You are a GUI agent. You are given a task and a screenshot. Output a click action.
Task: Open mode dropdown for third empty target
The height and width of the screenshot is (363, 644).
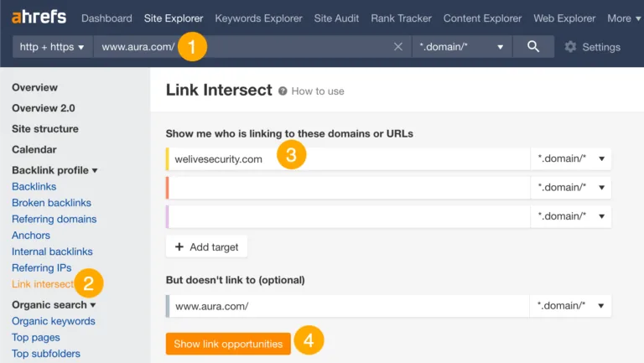pyautogui.click(x=571, y=216)
